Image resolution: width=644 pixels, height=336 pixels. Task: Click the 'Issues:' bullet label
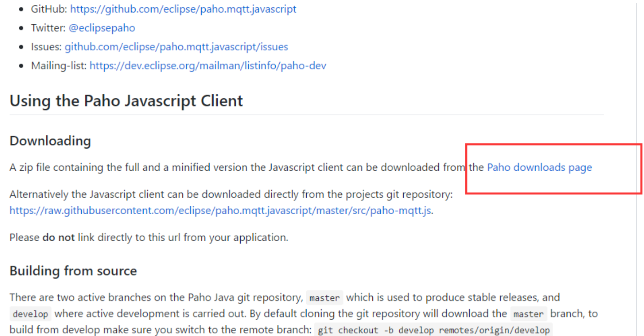pyautogui.click(x=46, y=47)
